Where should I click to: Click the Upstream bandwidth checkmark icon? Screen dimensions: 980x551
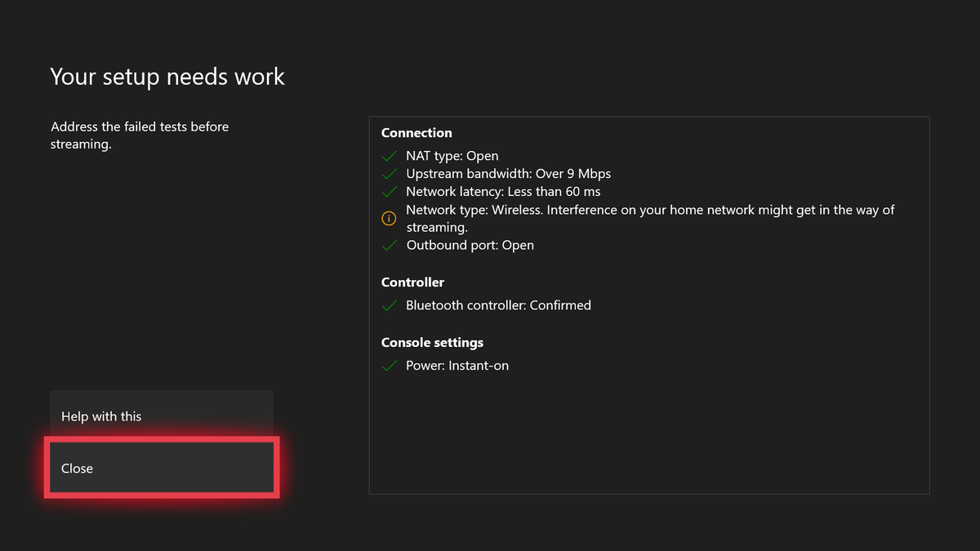tap(390, 173)
